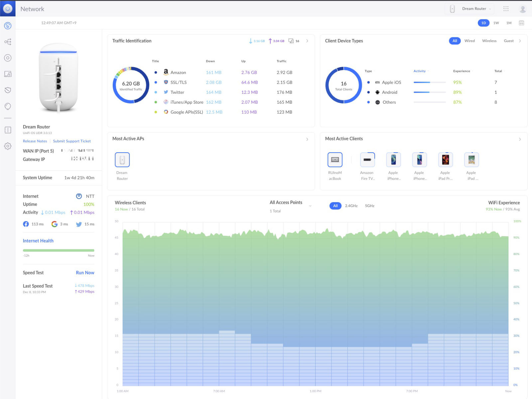Click the Google APIs(SSL) icon in traffic list
Image resolution: width=532 pixels, height=399 pixels.
(x=166, y=112)
